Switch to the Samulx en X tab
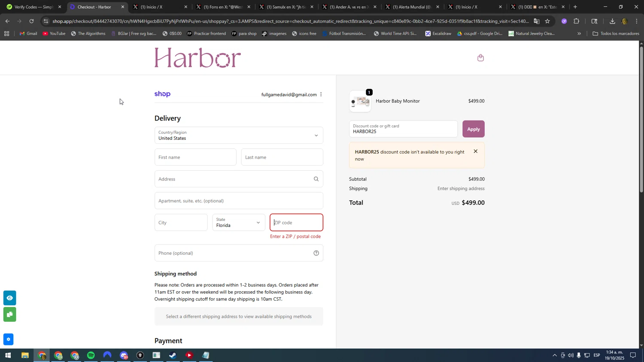The width and height of the screenshot is (644, 362). [286, 7]
